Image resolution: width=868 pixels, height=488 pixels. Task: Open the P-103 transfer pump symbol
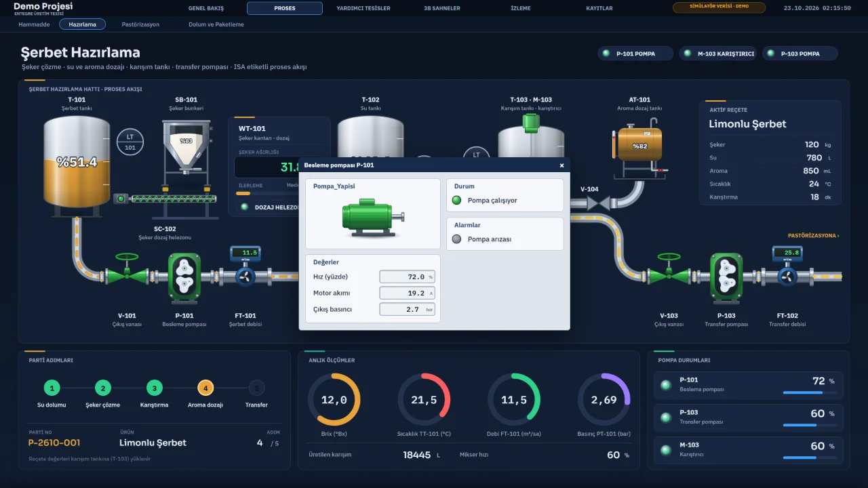[726, 276]
